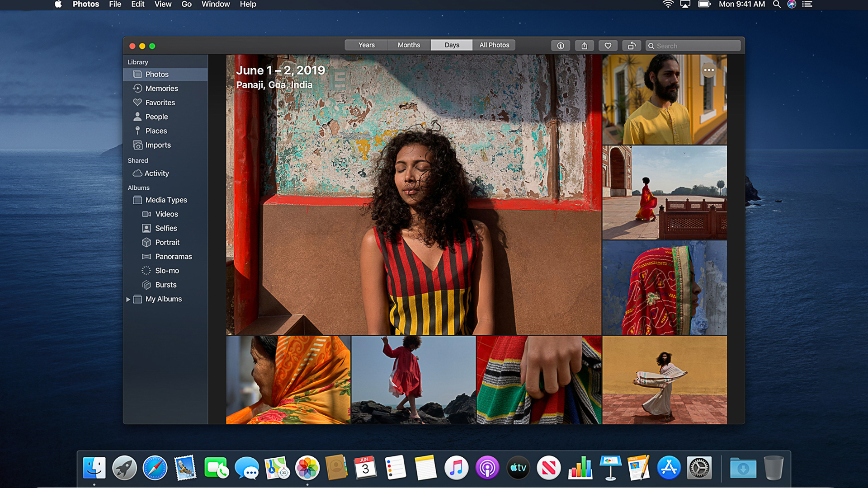Open Messages from the Dock
This screenshot has width=868, height=488.
tap(247, 468)
